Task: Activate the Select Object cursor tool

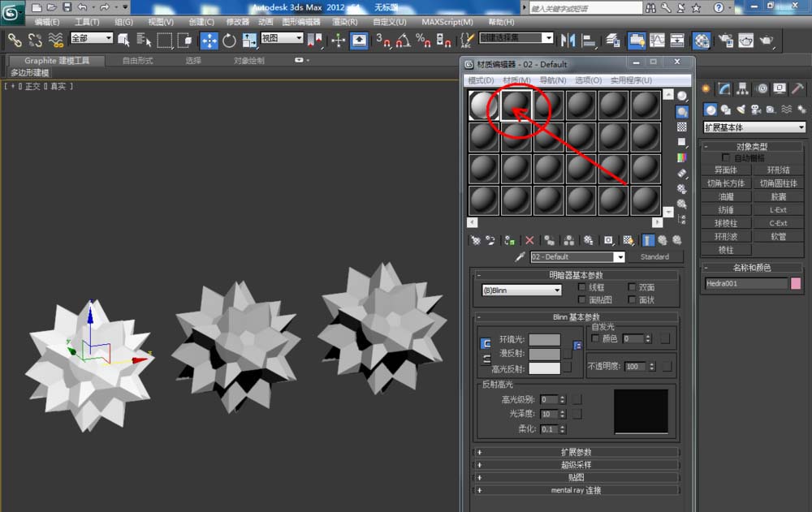Action: tap(123, 40)
